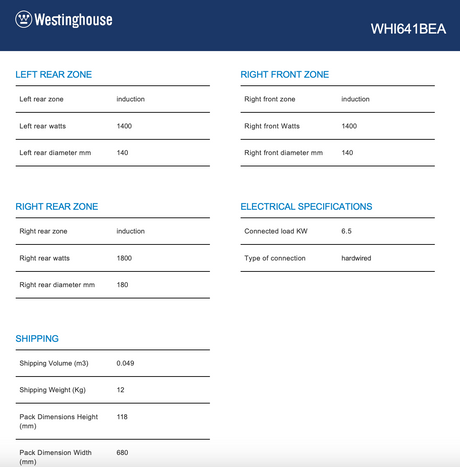Select the Left rear watts 1400 value

(124, 126)
